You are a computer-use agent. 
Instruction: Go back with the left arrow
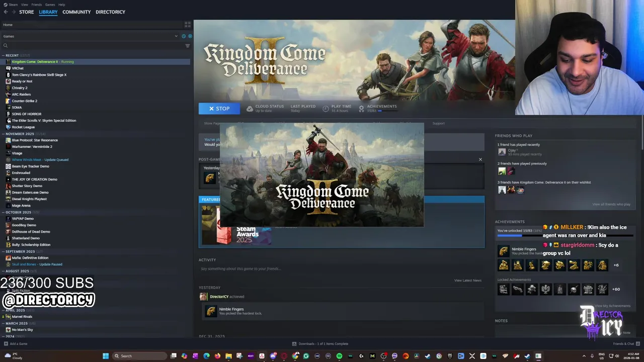[6, 12]
